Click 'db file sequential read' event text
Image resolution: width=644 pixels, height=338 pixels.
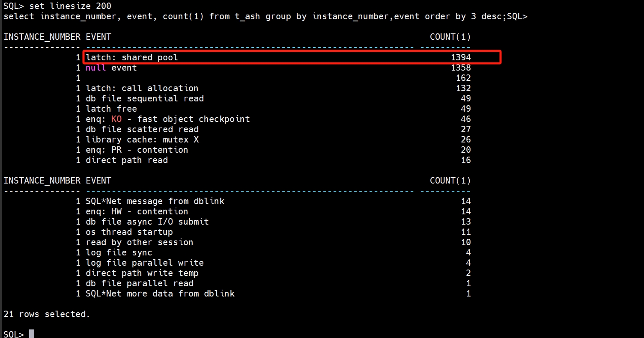click(145, 98)
